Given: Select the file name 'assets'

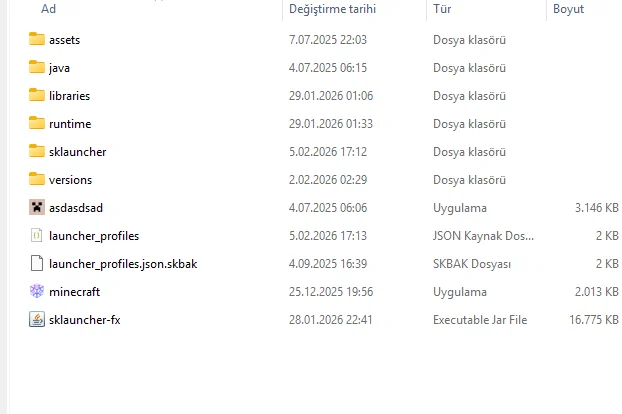Looking at the screenshot, I should tap(65, 40).
